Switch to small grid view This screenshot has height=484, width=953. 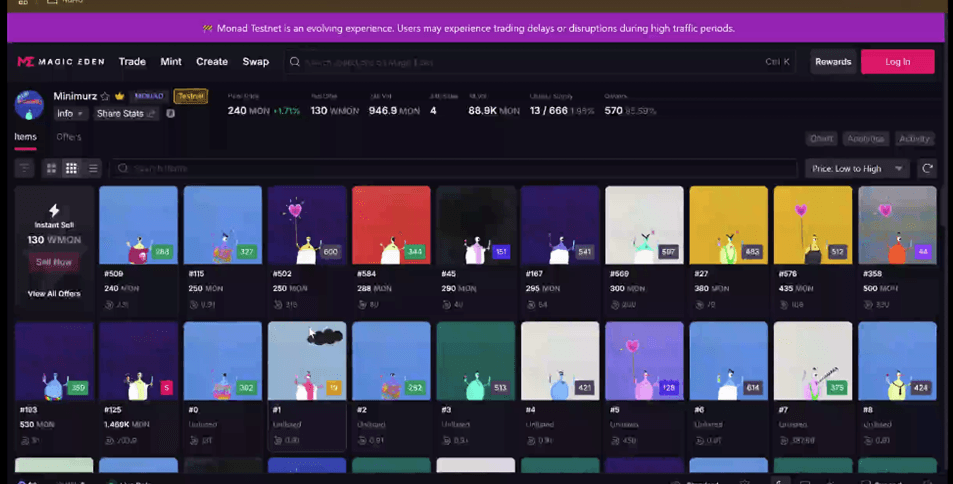pyautogui.click(x=72, y=168)
